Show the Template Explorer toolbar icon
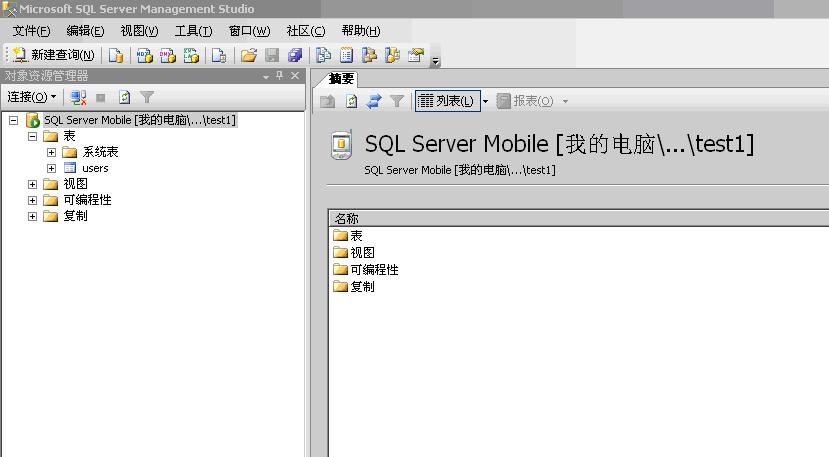This screenshot has height=457, width=829. click(x=392, y=55)
